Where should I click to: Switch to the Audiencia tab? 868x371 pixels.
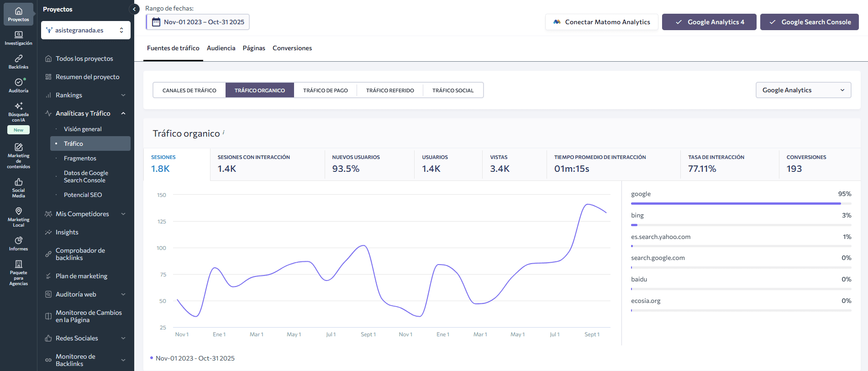tap(221, 48)
